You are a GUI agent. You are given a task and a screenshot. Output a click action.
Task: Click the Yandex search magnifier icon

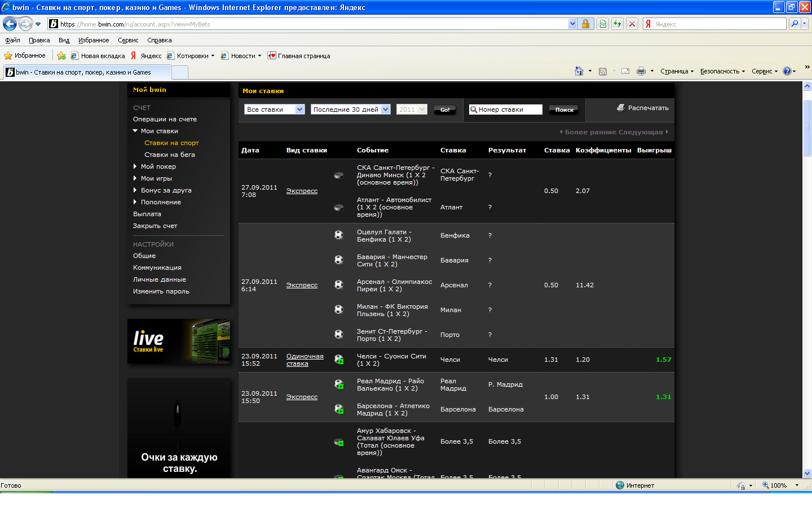click(795, 24)
